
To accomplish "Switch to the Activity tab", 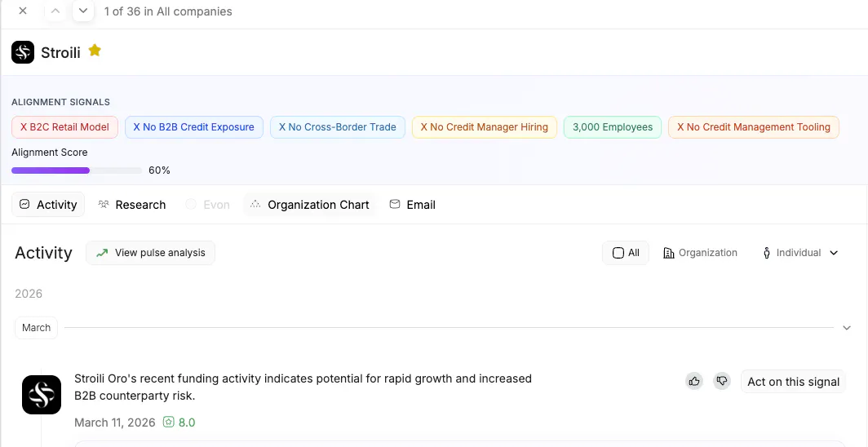I will pos(48,205).
